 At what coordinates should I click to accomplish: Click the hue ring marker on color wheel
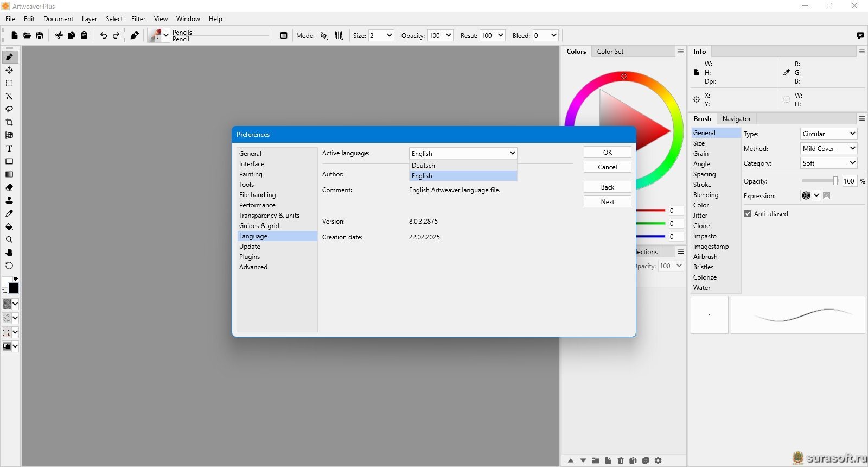(624, 76)
